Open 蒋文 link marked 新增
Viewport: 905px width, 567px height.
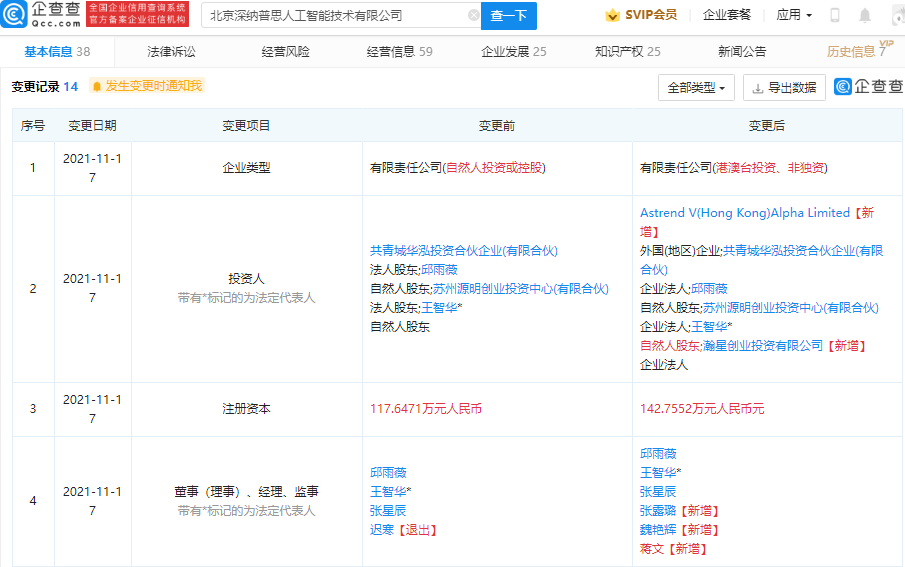[652, 549]
